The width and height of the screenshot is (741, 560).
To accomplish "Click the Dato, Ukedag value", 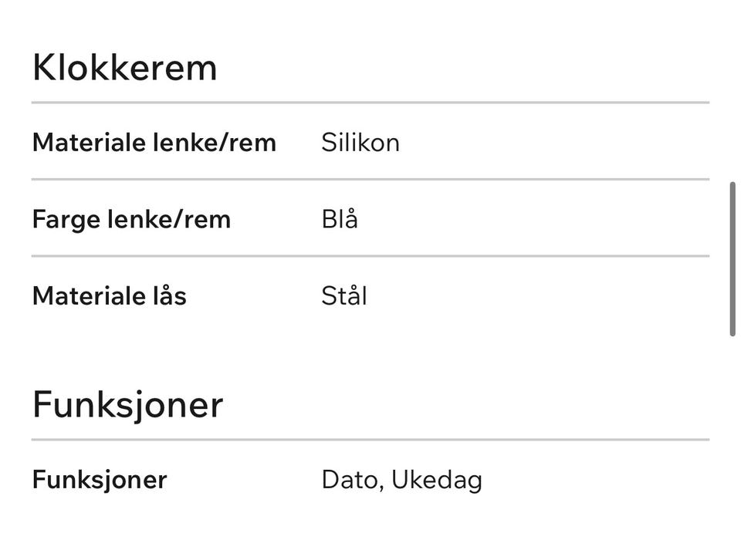I will 401,481.
